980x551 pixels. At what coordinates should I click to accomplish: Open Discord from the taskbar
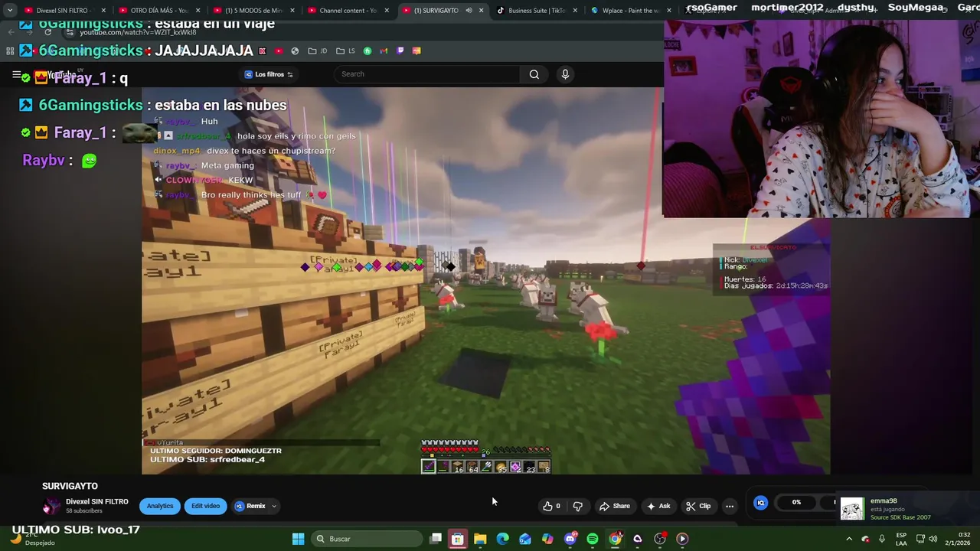click(570, 539)
